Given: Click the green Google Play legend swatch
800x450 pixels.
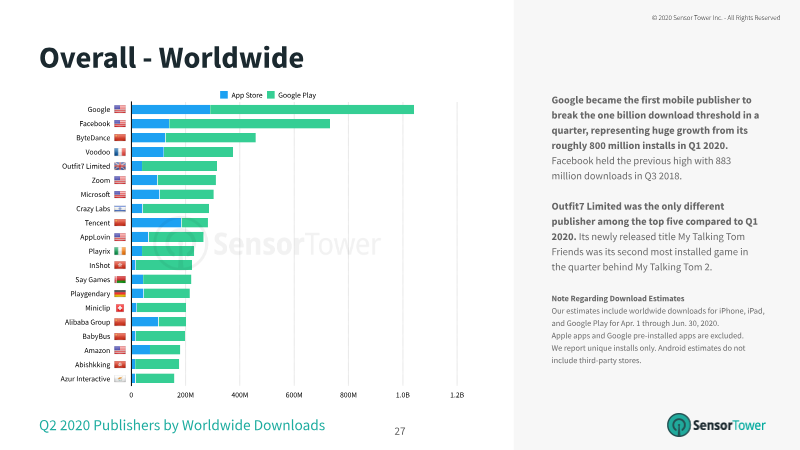Looking at the screenshot, I should click(x=271, y=95).
